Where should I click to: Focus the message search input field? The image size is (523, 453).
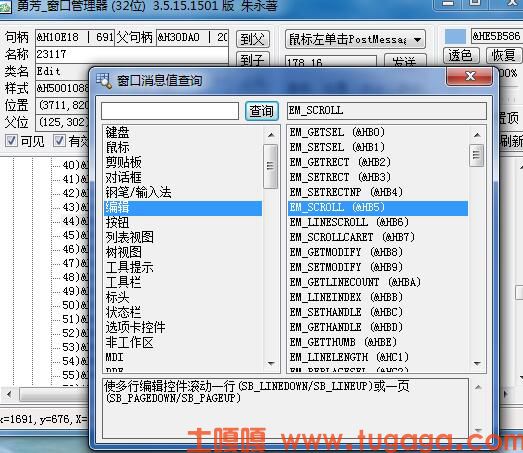170,111
